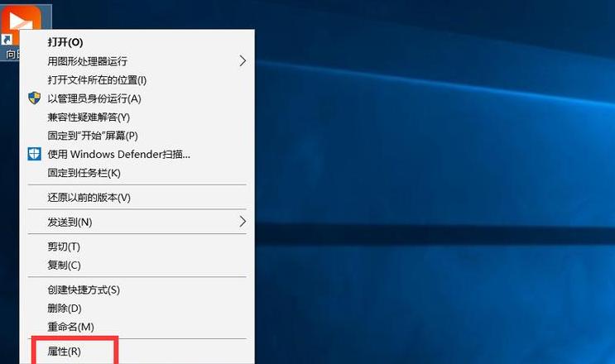
Task: Open 属性(R) properties
Action: pos(64,352)
